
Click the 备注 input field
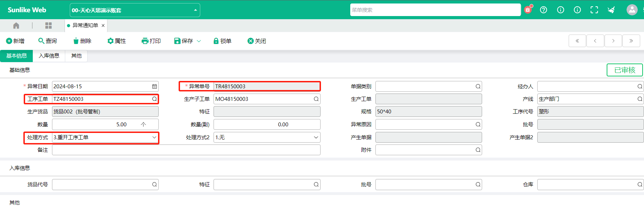click(186, 150)
